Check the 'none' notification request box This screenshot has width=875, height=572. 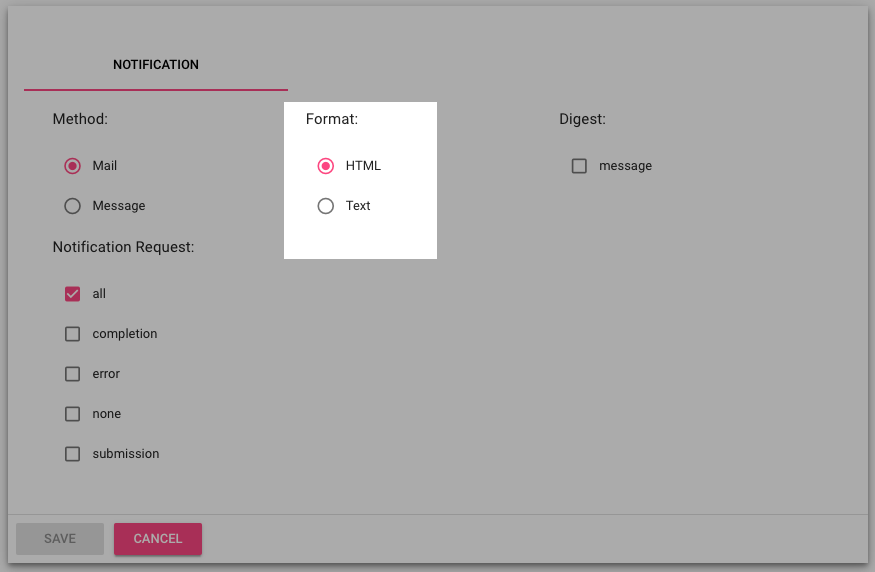[x=72, y=414]
